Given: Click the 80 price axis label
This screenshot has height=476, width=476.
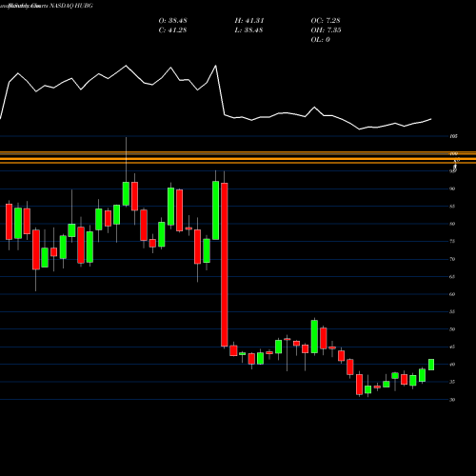Looking at the screenshot, I should (452, 224).
